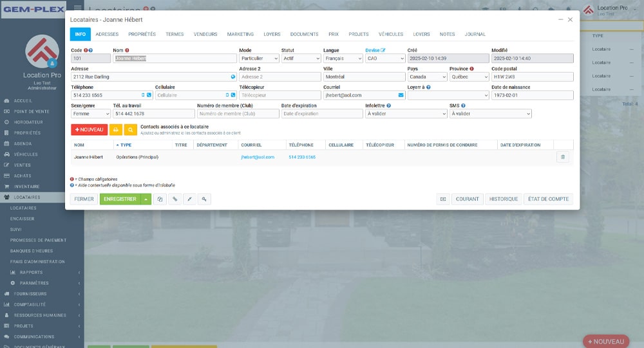The image size is (644, 348).
Task: Click the Date de naissance field
Action: (532, 95)
